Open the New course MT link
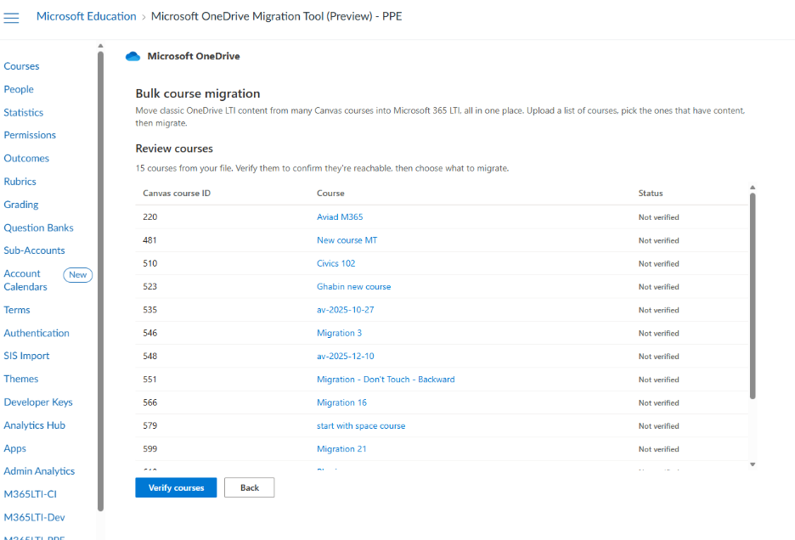795x540 pixels. 347,240
